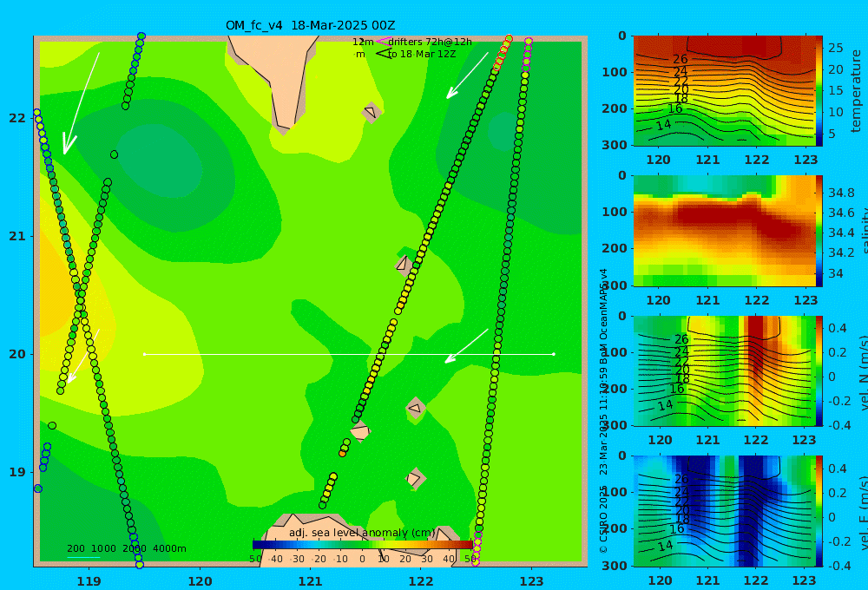Click contour label 26 in temperature panel
This screenshot has height=590, width=868.
(680, 59)
